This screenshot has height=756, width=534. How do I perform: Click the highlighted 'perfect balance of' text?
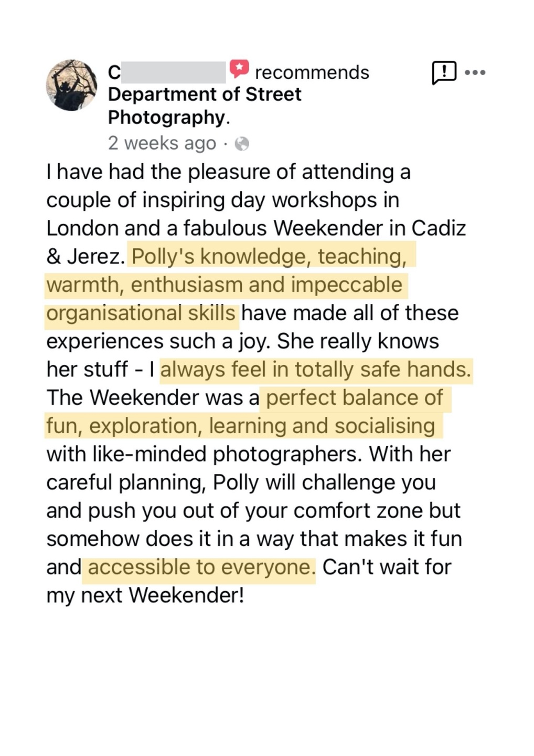[355, 398]
